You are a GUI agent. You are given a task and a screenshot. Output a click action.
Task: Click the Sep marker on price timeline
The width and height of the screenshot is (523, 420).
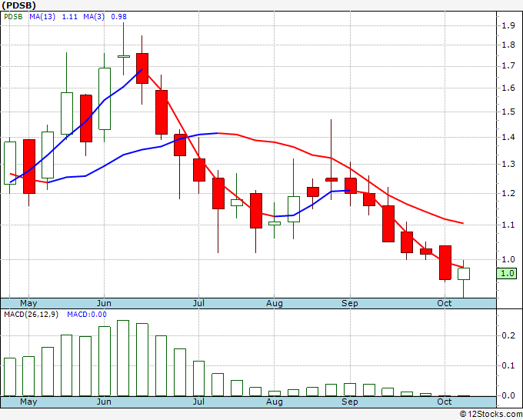[x=349, y=303]
